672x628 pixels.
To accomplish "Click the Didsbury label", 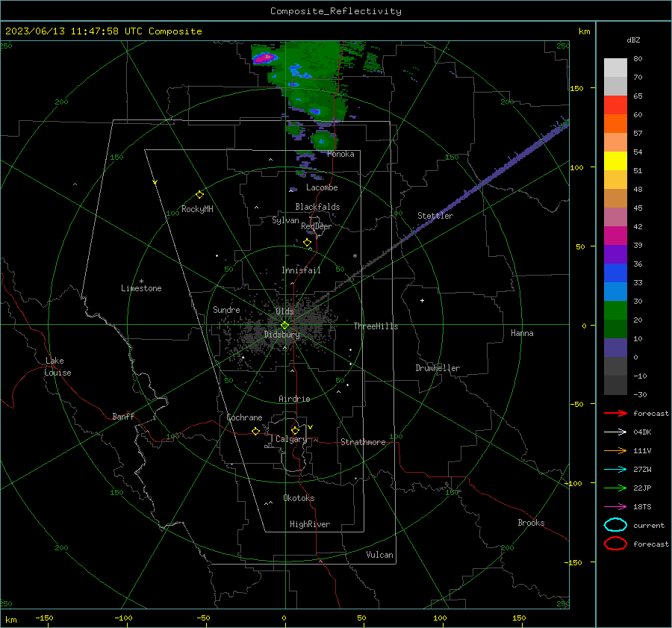I will pos(281,335).
